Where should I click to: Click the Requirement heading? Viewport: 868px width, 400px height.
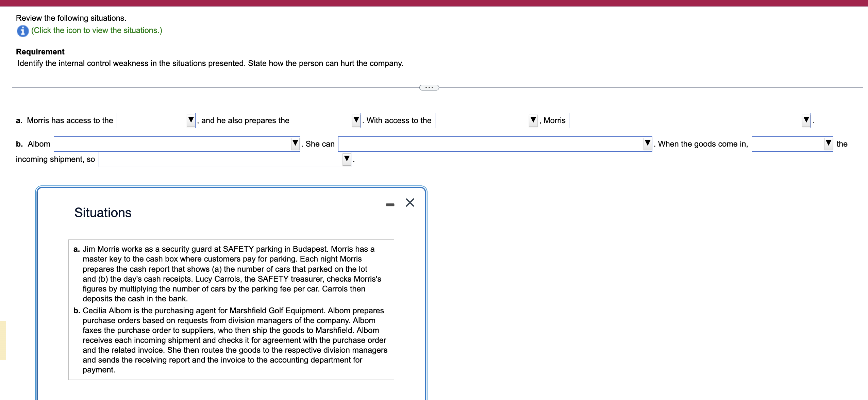40,52
